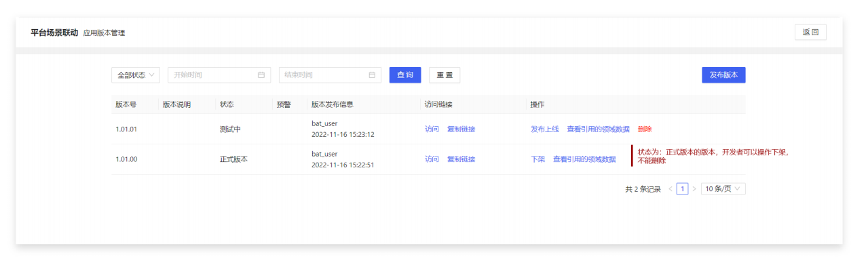The height and width of the screenshot is (267, 868).
Task: Click the 版本发布信息 column header
Action: pyautogui.click(x=332, y=104)
